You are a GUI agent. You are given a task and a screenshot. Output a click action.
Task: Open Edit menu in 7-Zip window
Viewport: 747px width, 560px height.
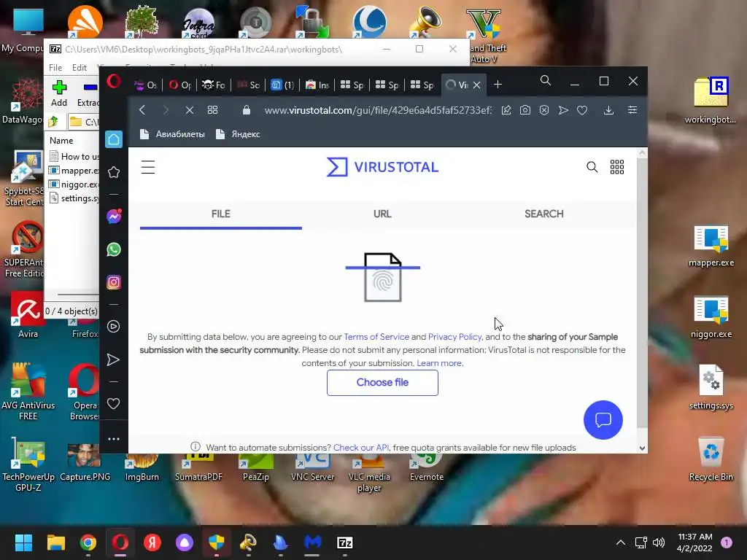point(79,68)
